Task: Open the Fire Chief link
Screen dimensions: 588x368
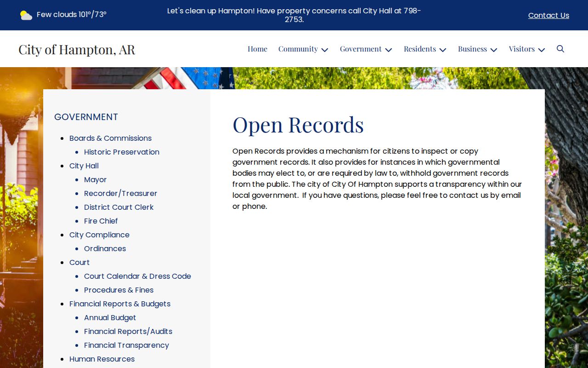Action: coord(101,221)
